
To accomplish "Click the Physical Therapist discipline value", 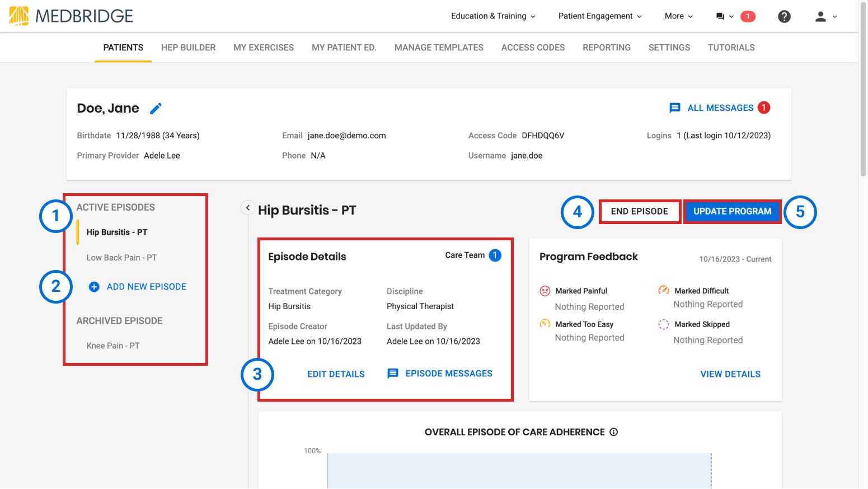I will (x=420, y=306).
